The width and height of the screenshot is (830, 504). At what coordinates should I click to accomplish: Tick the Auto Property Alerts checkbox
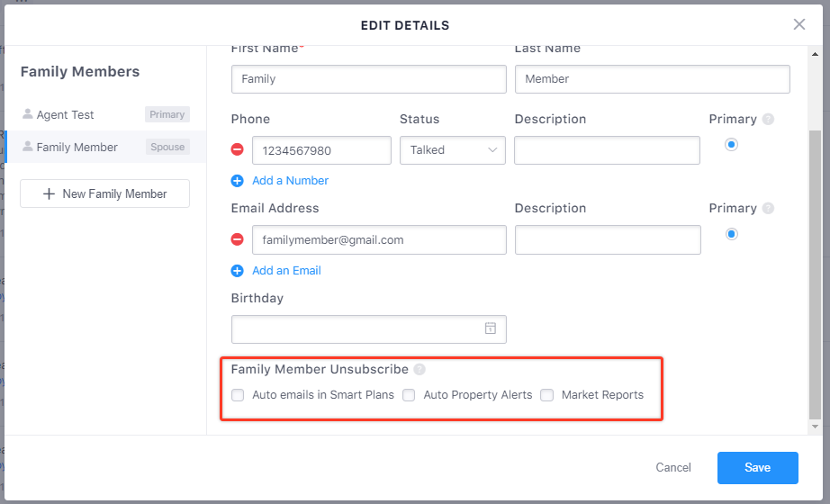coord(409,395)
